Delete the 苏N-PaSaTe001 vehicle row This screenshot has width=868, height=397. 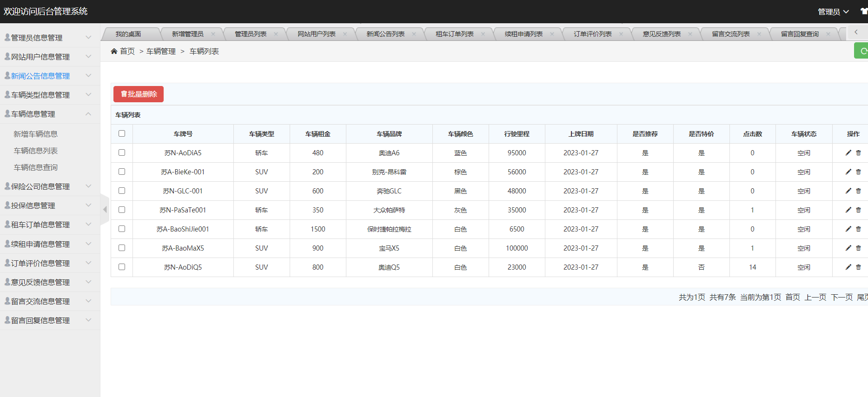(x=858, y=210)
